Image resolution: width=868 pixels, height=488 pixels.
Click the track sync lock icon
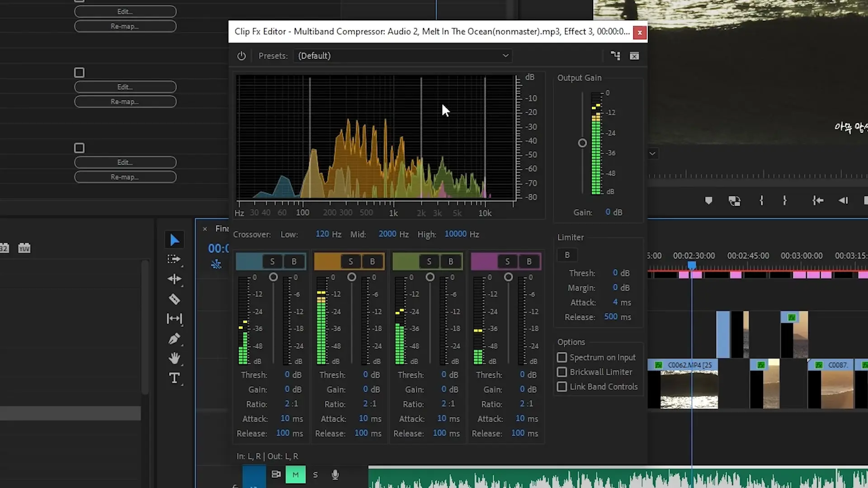coord(275,474)
